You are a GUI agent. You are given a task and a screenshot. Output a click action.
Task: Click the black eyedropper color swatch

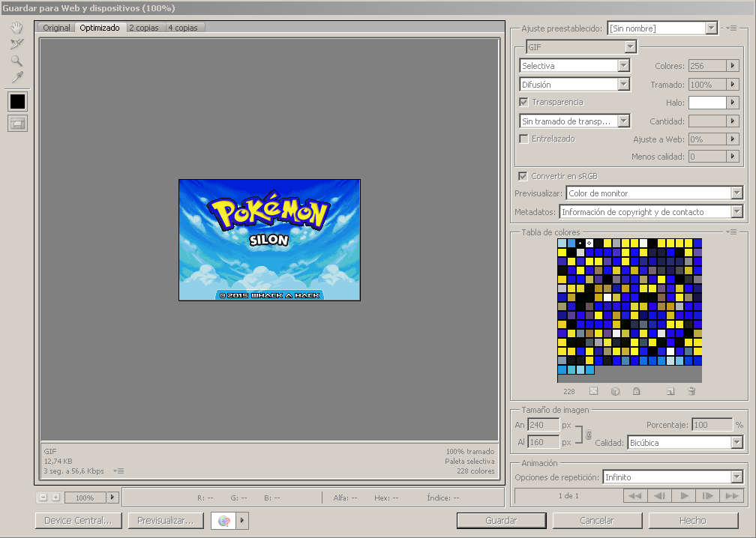coord(17,102)
